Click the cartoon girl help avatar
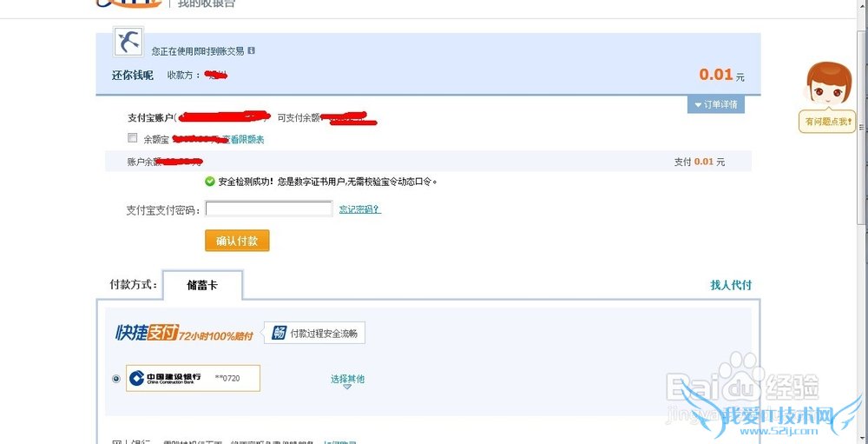The width and height of the screenshot is (868, 444). pyautogui.click(x=828, y=84)
